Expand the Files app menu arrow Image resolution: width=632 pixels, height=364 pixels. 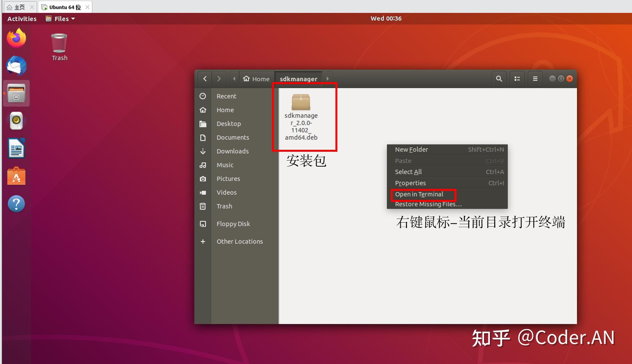pyautogui.click(x=73, y=19)
